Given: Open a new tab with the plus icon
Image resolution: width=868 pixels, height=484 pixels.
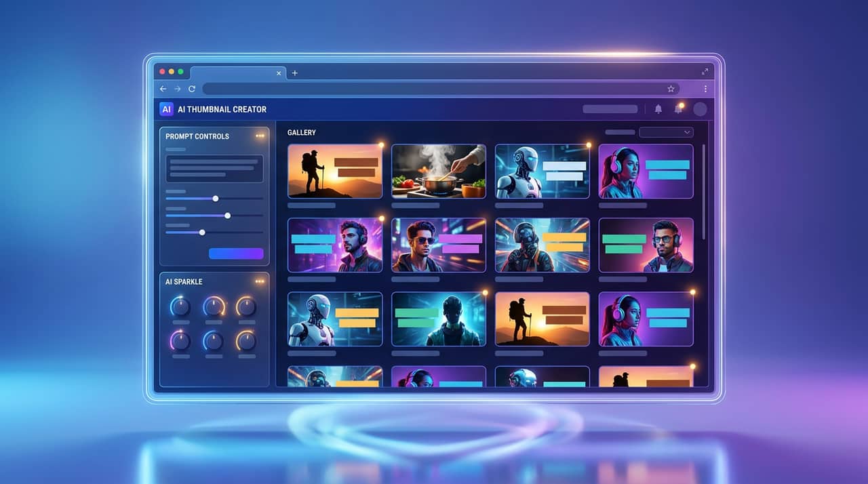Looking at the screenshot, I should 294,73.
